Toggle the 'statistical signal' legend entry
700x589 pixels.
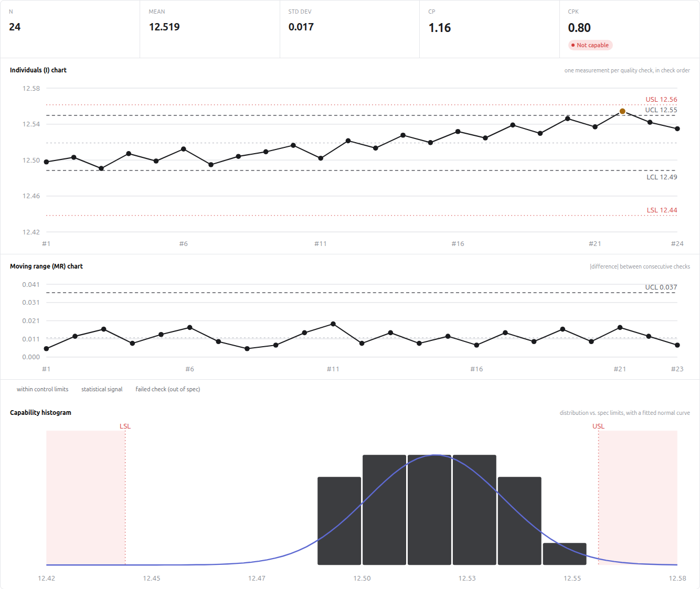click(102, 389)
